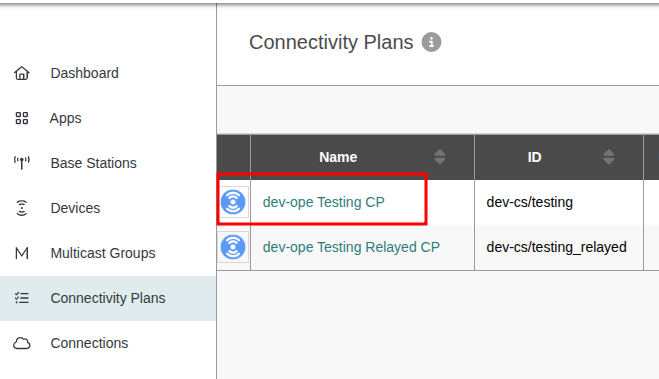This screenshot has height=379, width=659.
Task: Click the Connectivity Plans page heading
Action: [x=331, y=42]
